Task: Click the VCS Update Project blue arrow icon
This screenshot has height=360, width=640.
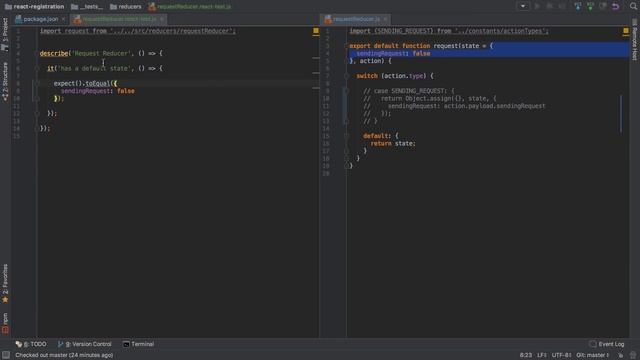Action: [x=578, y=6]
